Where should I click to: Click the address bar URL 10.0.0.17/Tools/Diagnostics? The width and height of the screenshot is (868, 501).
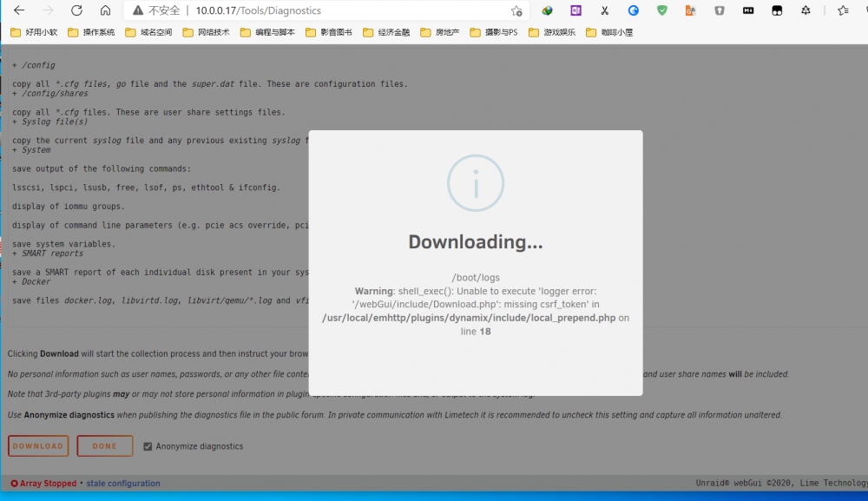pos(258,10)
